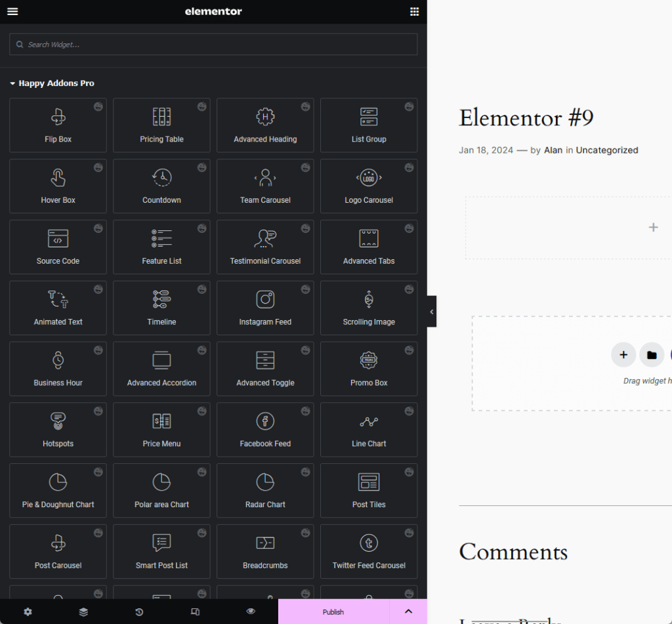Open the Uncategorized category link
The width and height of the screenshot is (672, 624).
pyautogui.click(x=607, y=150)
